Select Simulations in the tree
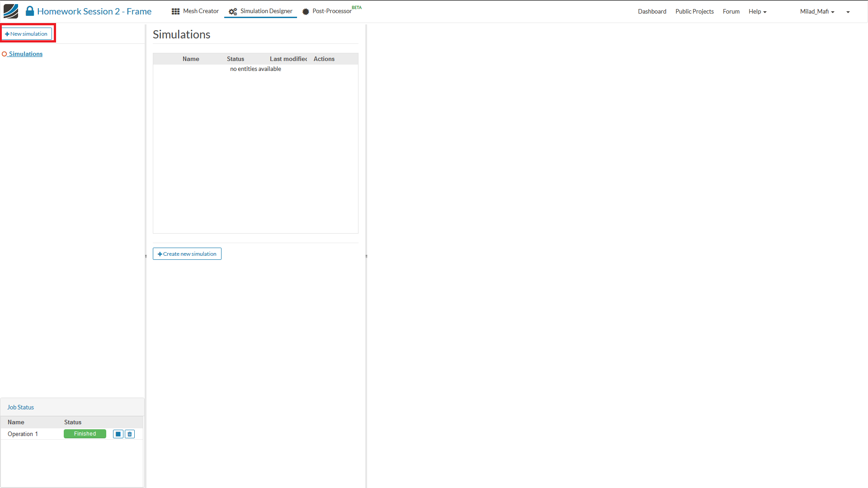 point(26,54)
